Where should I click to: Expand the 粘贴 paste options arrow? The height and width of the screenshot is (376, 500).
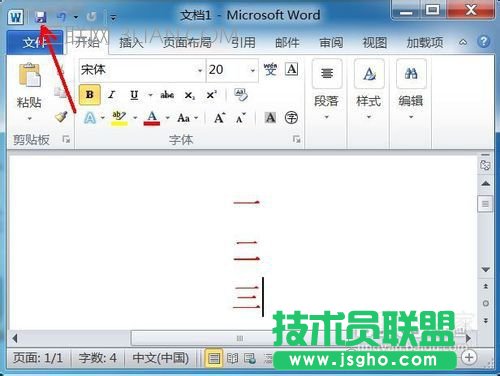pyautogui.click(x=29, y=118)
